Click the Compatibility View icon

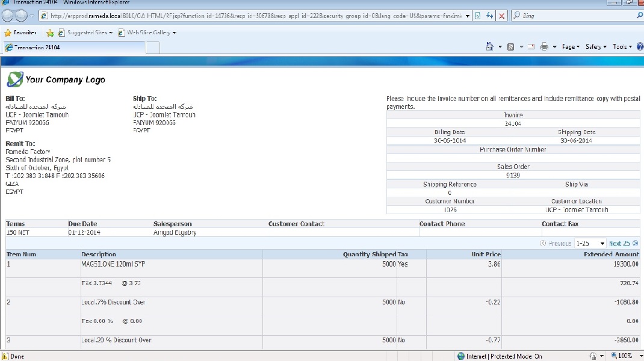(x=478, y=16)
